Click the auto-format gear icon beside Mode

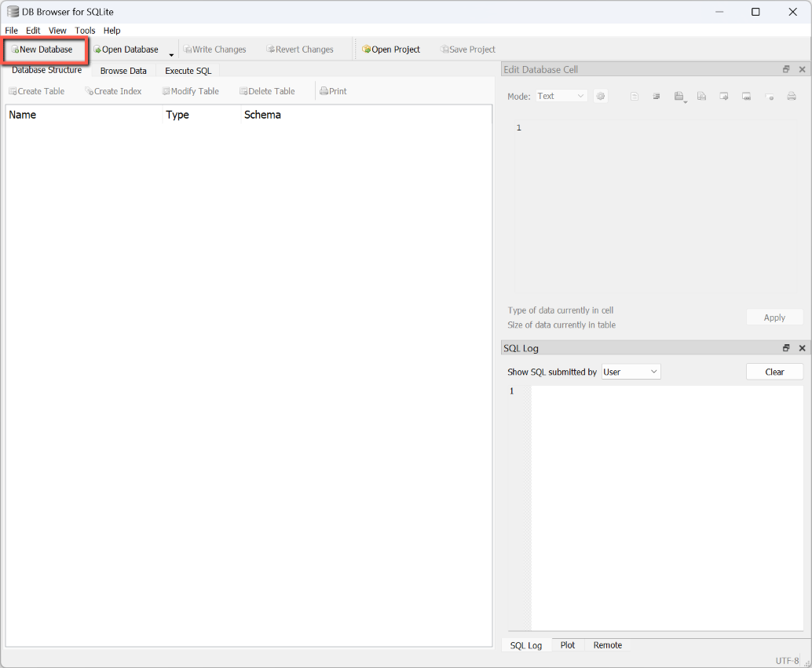(x=601, y=96)
